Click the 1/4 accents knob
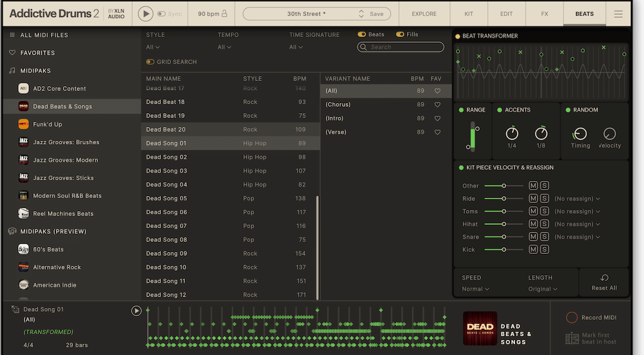644x355 pixels. point(512,133)
